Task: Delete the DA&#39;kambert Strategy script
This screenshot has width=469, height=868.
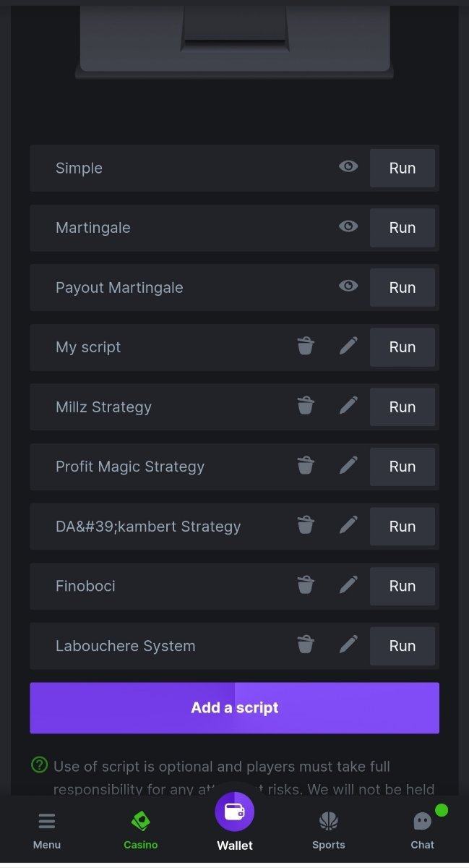Action: pyautogui.click(x=306, y=526)
